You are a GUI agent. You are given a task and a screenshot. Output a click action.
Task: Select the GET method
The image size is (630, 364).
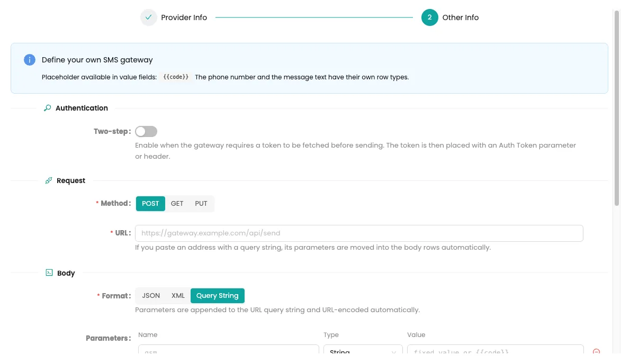pos(177,204)
